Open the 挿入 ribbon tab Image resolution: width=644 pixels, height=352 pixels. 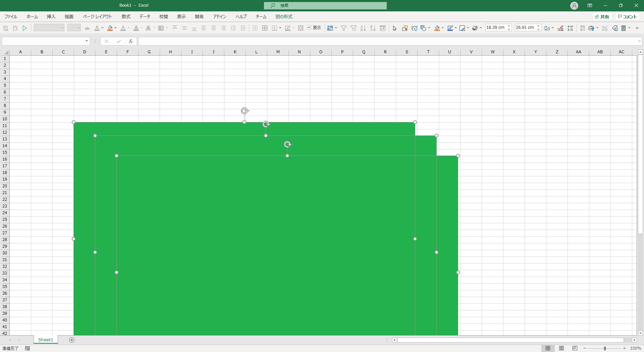point(51,16)
